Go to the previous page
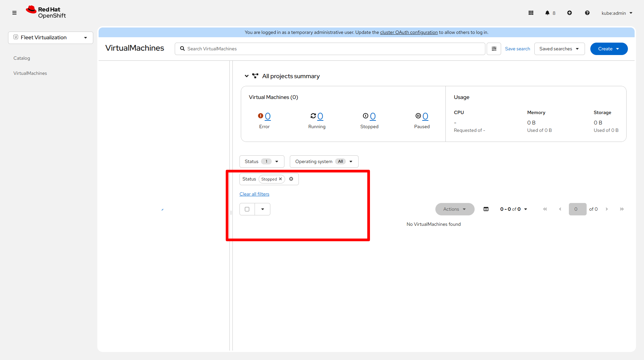Image resolution: width=644 pixels, height=360 pixels. (560, 209)
